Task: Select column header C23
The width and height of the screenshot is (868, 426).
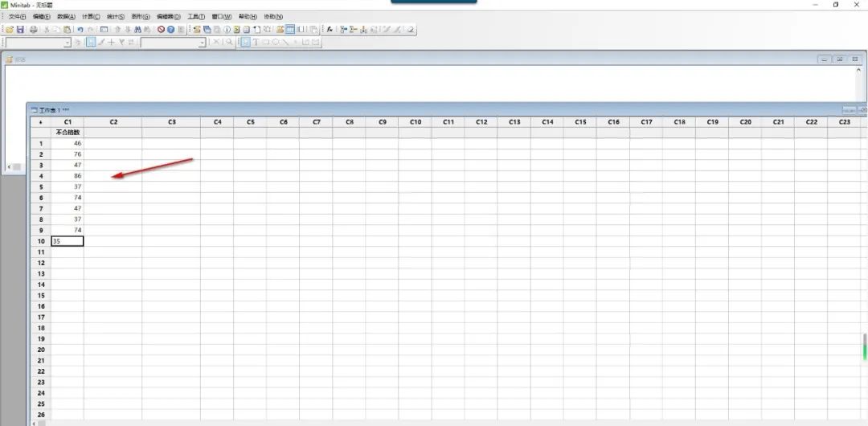Action: [844, 122]
